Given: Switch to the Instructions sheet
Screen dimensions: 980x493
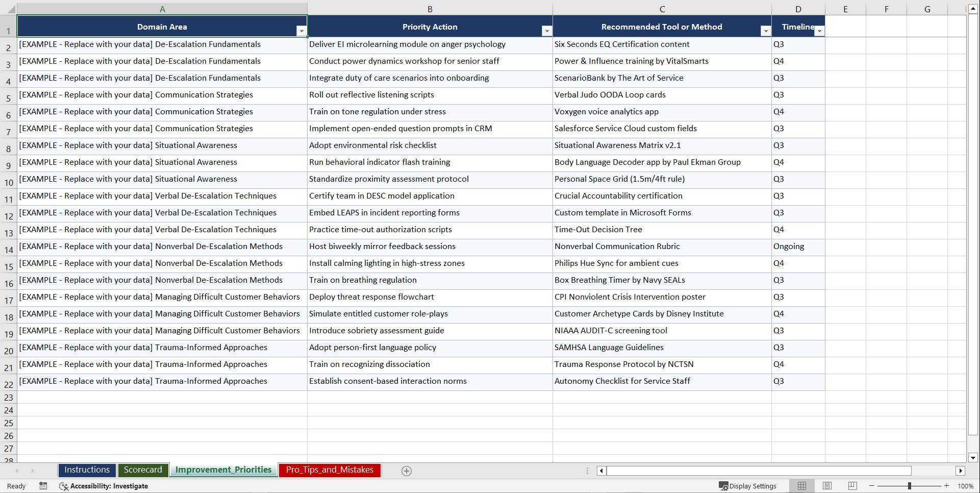Looking at the screenshot, I should 87,470.
